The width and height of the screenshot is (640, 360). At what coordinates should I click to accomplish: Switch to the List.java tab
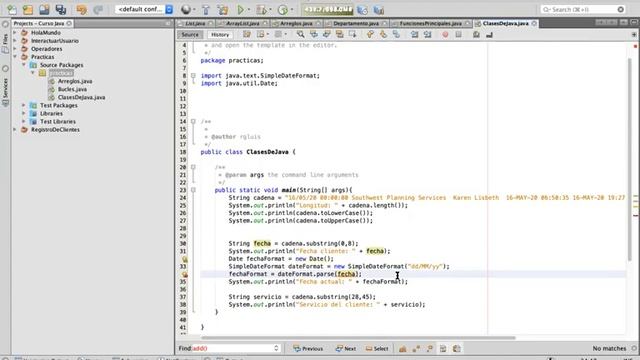(x=196, y=24)
